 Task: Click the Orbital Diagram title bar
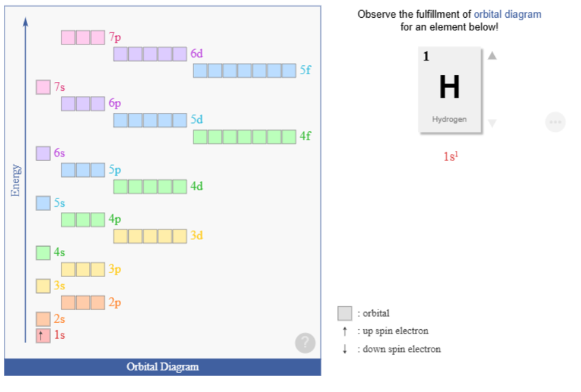[162, 367]
